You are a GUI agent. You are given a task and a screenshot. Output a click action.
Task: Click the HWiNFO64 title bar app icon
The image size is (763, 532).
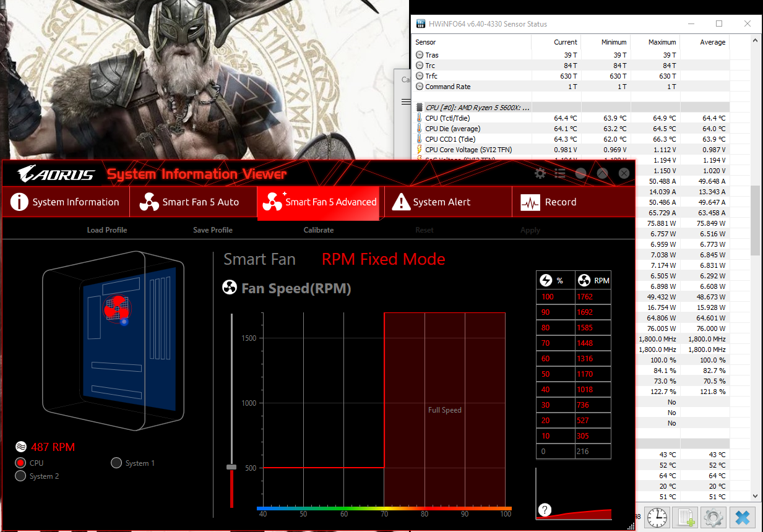420,24
